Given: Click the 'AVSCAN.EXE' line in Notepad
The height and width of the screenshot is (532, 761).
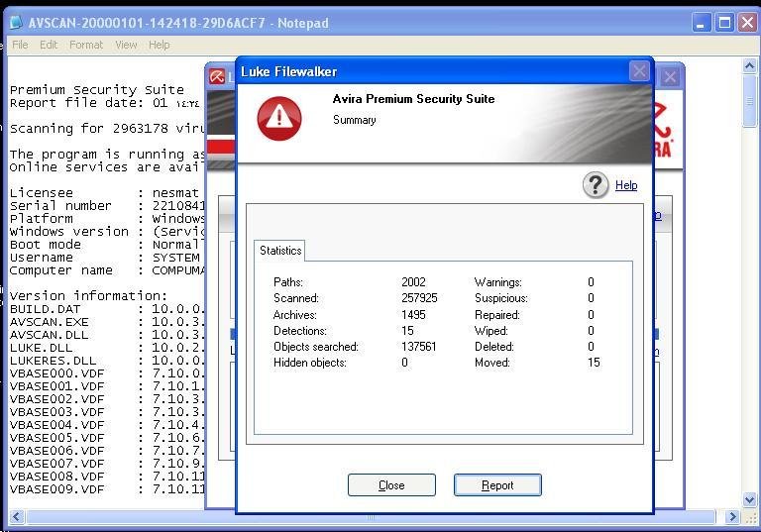Looking at the screenshot, I should [107, 322].
